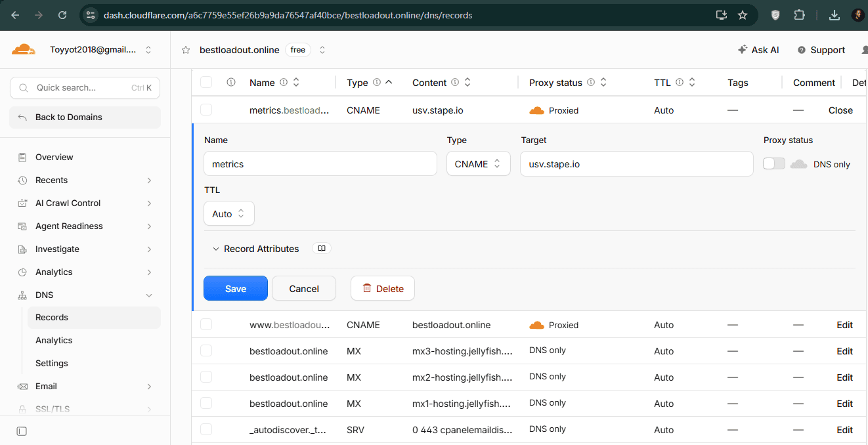Sort by Proxy status column arrows
The height and width of the screenshot is (445, 868).
(x=603, y=82)
